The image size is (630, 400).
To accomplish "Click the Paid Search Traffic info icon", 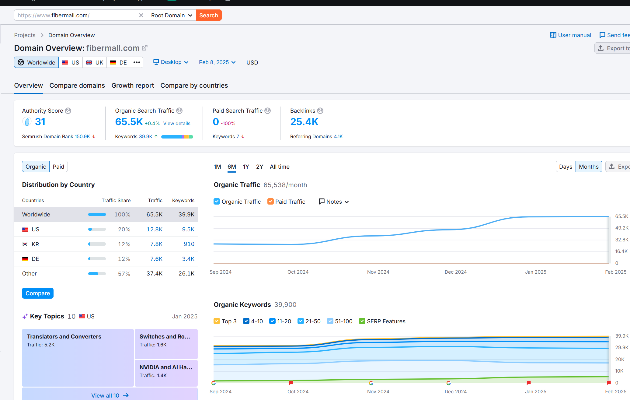I will pyautogui.click(x=268, y=111).
